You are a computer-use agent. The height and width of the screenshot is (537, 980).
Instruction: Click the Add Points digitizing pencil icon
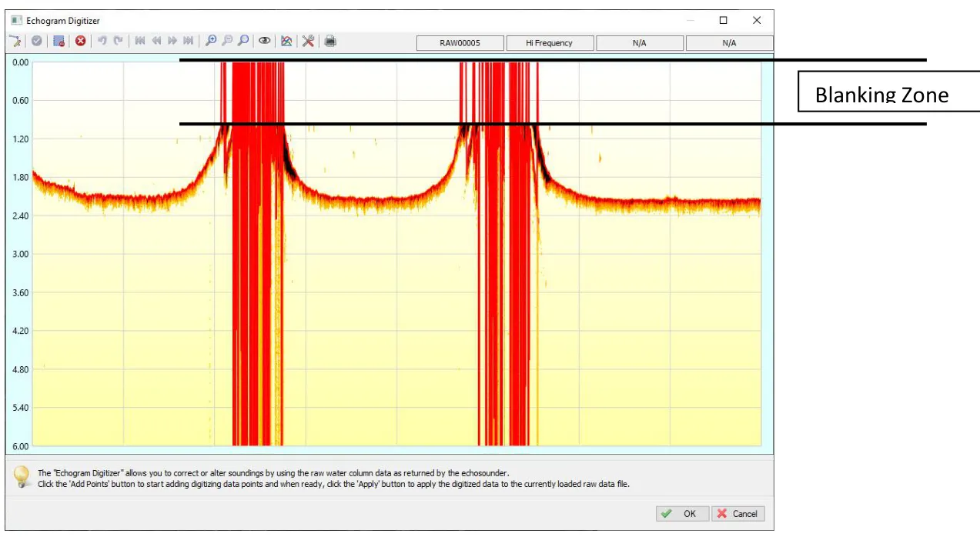click(x=15, y=41)
